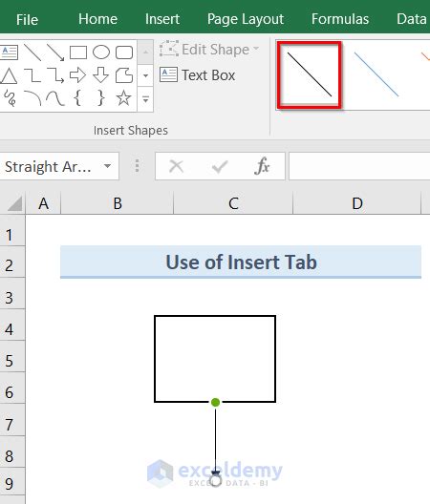Viewport: 430px width, 504px height.
Task: Switch to the Page Layout tab
Action: (246, 19)
